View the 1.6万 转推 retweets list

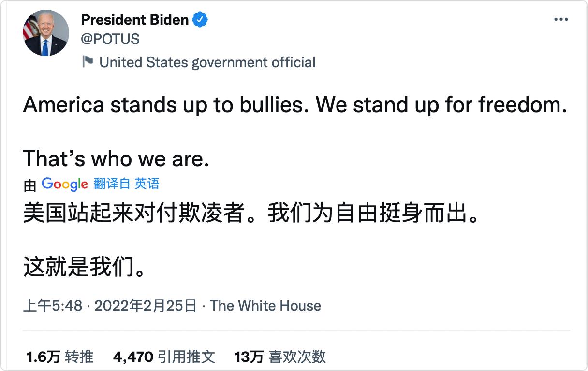pos(60,357)
